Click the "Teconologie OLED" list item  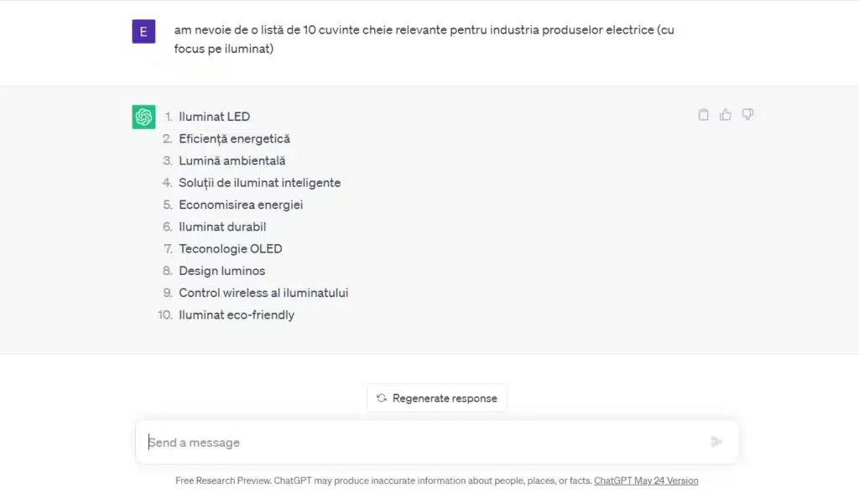click(230, 248)
